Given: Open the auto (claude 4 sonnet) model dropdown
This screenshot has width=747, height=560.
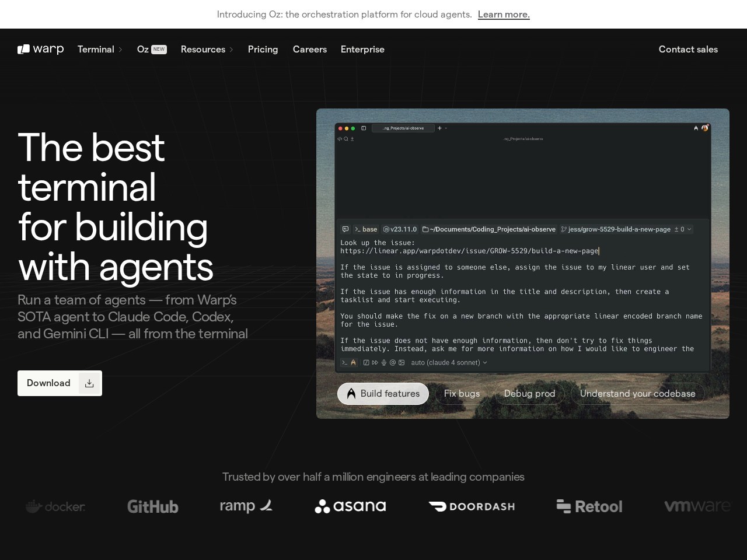Looking at the screenshot, I should click(x=449, y=363).
